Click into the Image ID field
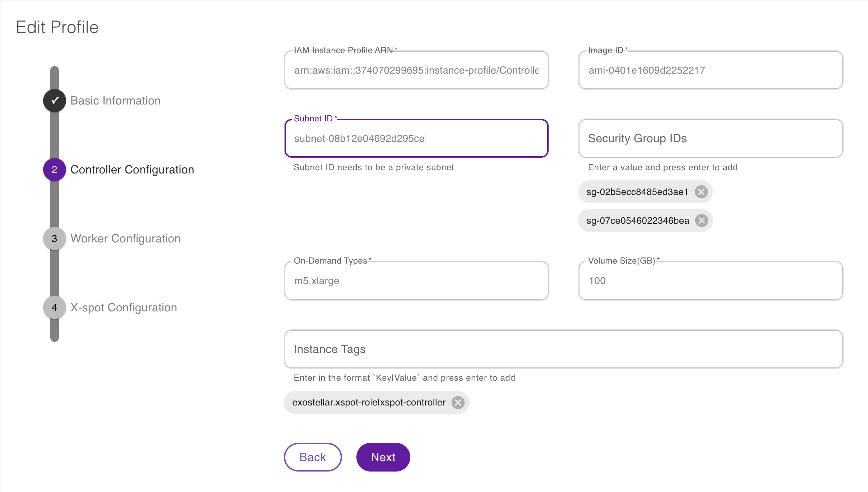 pos(710,70)
